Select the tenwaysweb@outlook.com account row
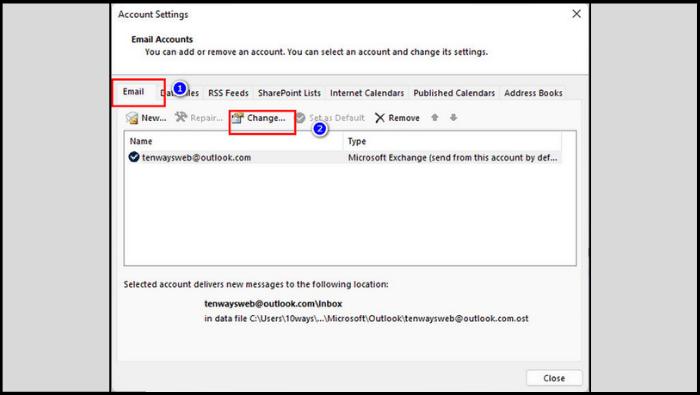The width and height of the screenshot is (700, 395). (343, 157)
